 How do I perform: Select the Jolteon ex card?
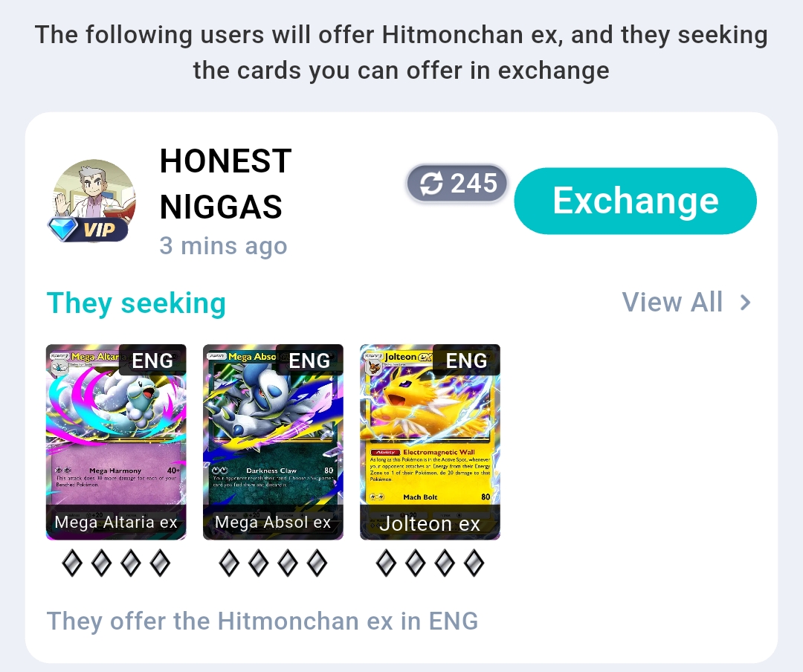430,442
